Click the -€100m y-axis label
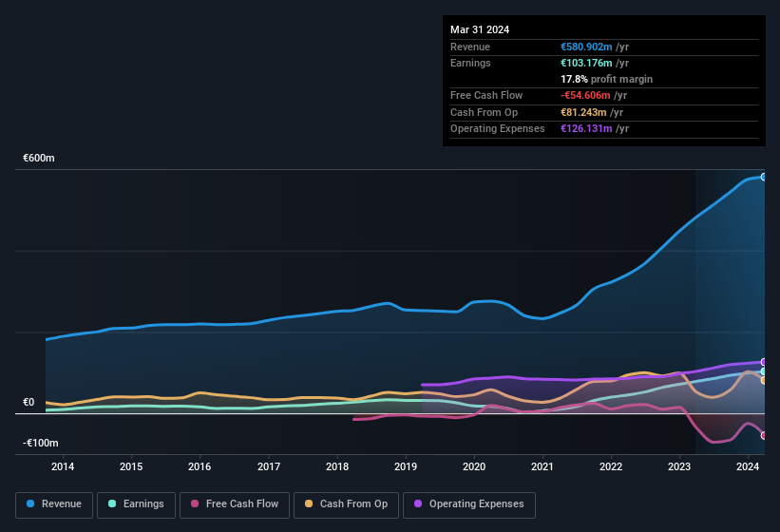The height and width of the screenshot is (532, 780). (x=41, y=444)
